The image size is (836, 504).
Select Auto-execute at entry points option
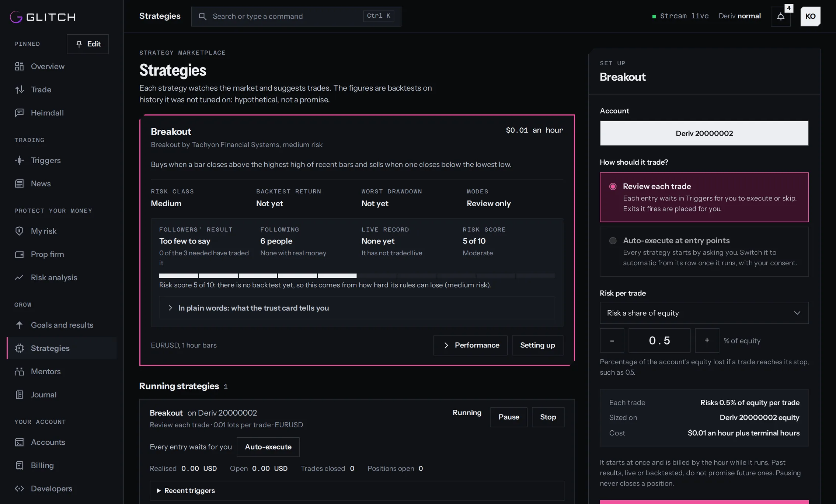point(704,252)
